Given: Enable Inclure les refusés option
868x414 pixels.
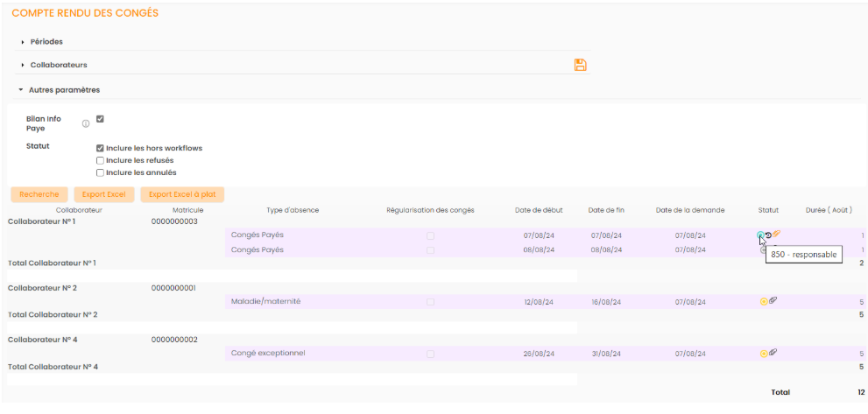Looking at the screenshot, I should (x=100, y=160).
